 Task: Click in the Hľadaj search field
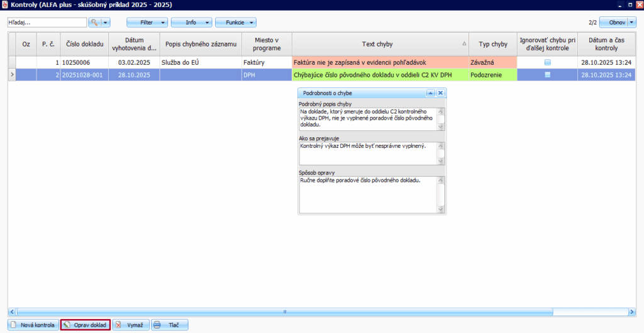click(46, 22)
